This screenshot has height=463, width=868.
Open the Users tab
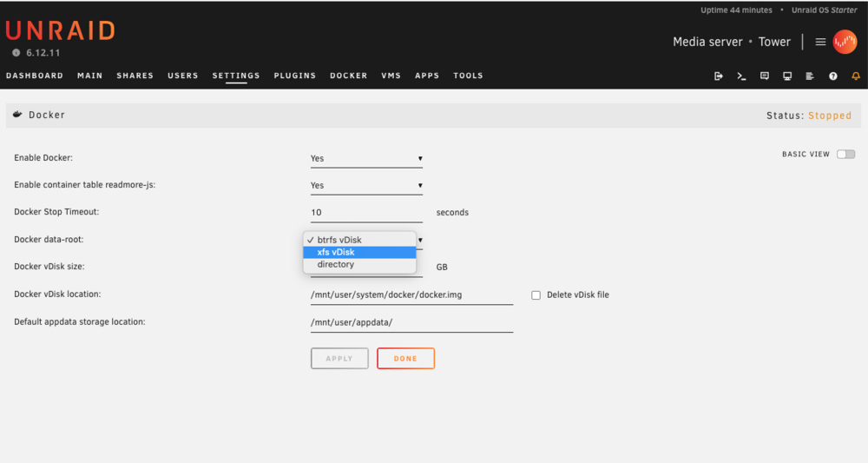pyautogui.click(x=182, y=76)
